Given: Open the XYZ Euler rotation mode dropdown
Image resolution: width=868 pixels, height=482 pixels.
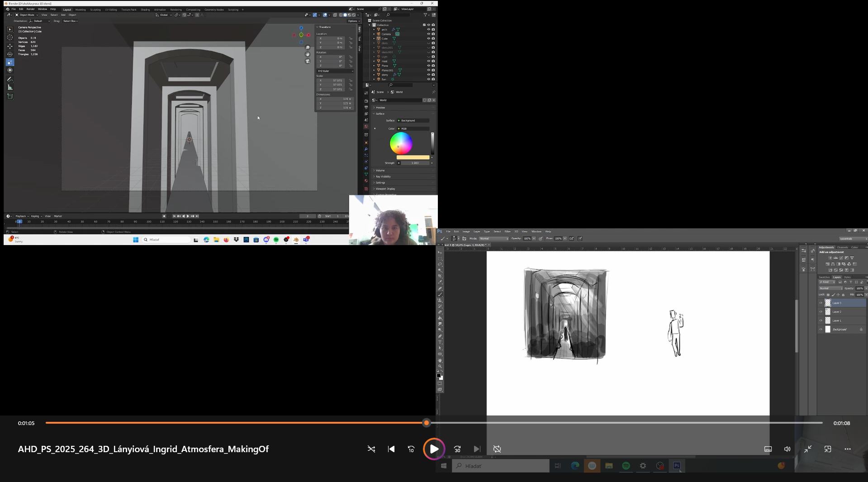Looking at the screenshot, I should 335,71.
